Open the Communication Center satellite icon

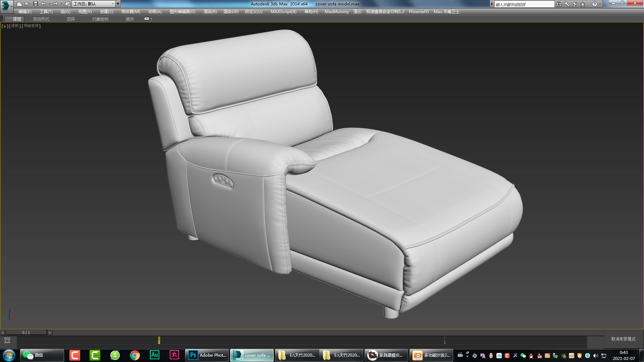575,4
